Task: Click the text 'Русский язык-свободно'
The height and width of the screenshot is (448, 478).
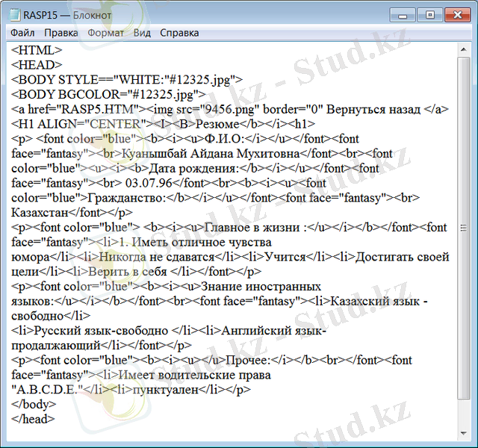Action: pos(101,331)
